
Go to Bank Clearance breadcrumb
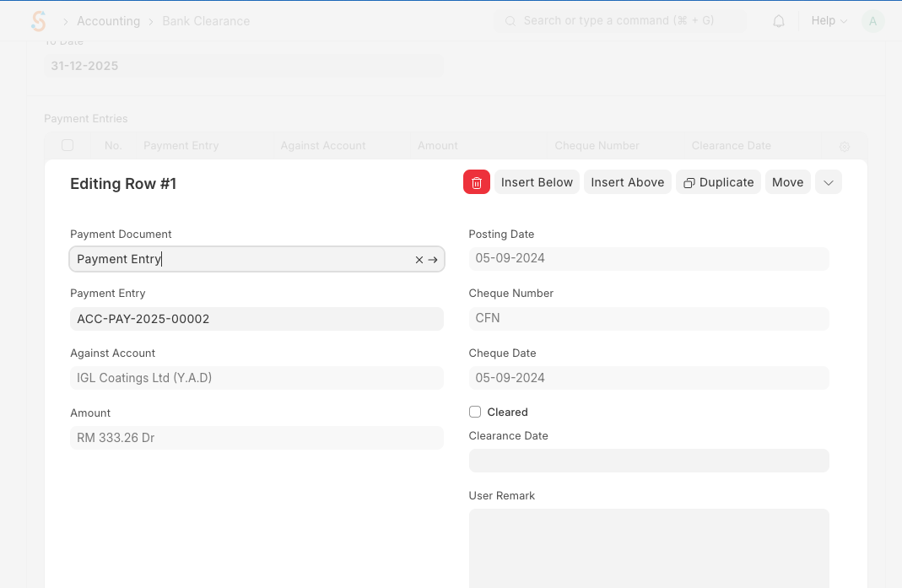(x=206, y=21)
